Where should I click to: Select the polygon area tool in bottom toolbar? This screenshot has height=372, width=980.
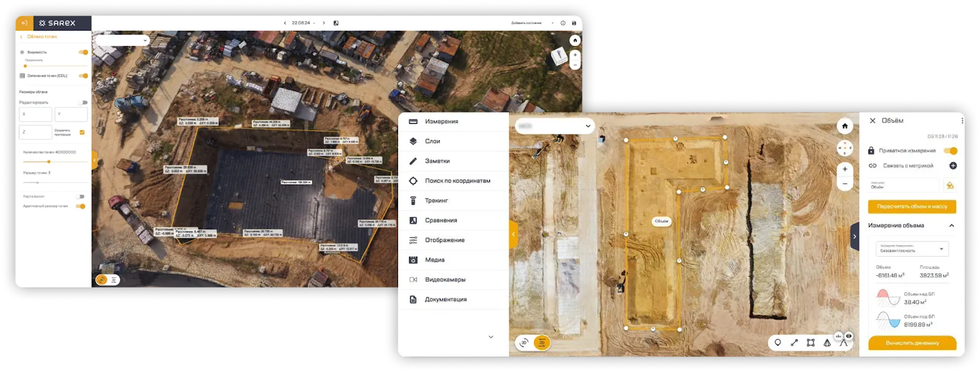pyautogui.click(x=810, y=343)
